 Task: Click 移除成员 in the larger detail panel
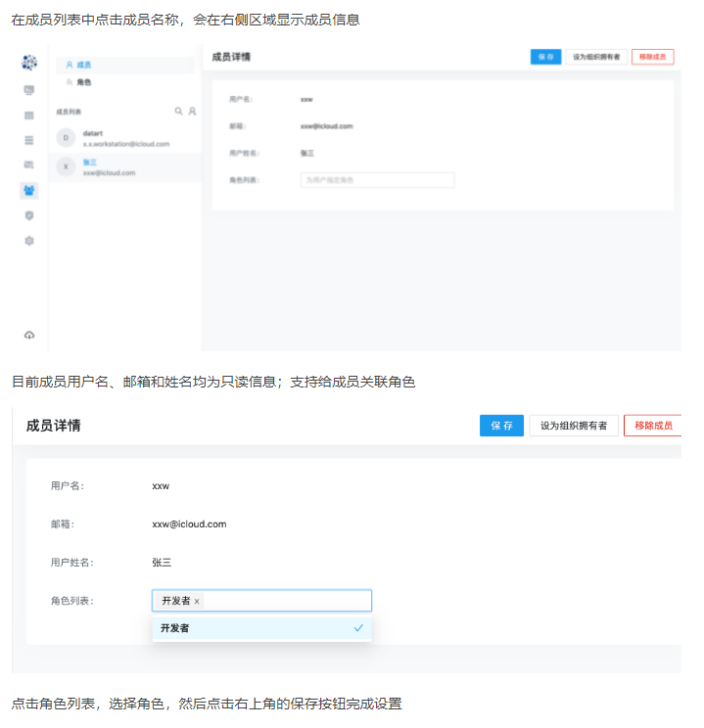[x=652, y=426]
